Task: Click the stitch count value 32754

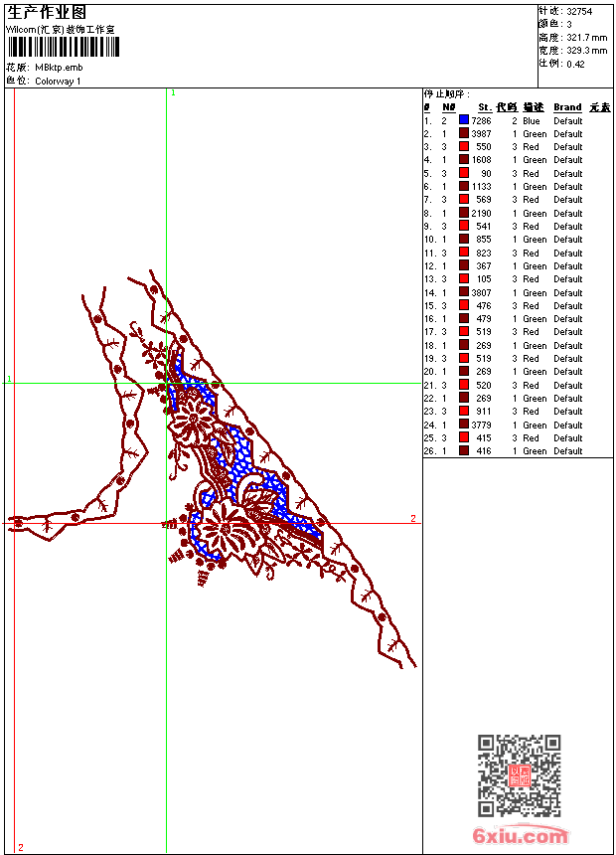Action: pos(579,11)
